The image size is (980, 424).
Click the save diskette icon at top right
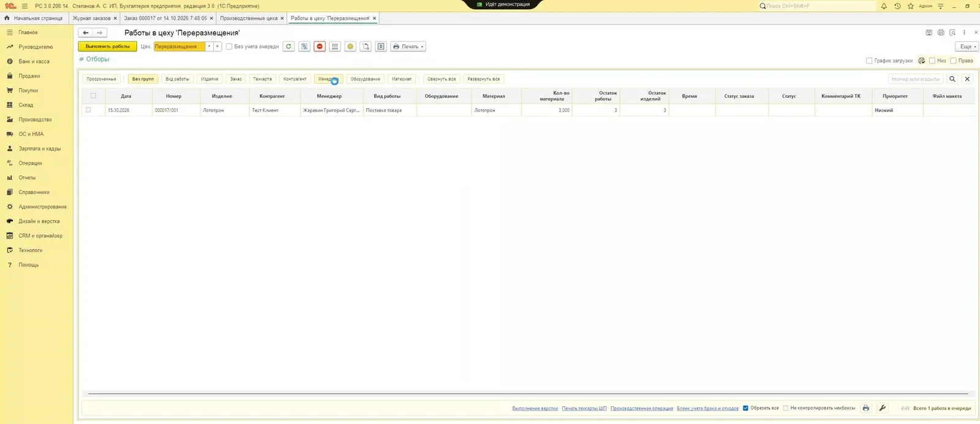pyautogui.click(x=929, y=32)
